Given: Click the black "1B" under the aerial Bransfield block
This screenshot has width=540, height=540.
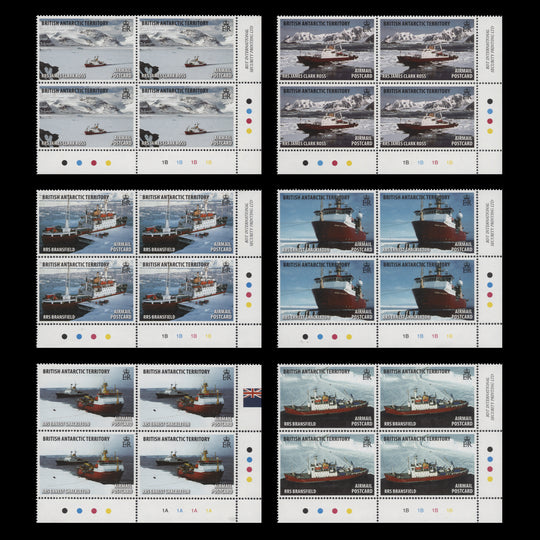Looking at the screenshot, I should pyautogui.click(x=165, y=336).
